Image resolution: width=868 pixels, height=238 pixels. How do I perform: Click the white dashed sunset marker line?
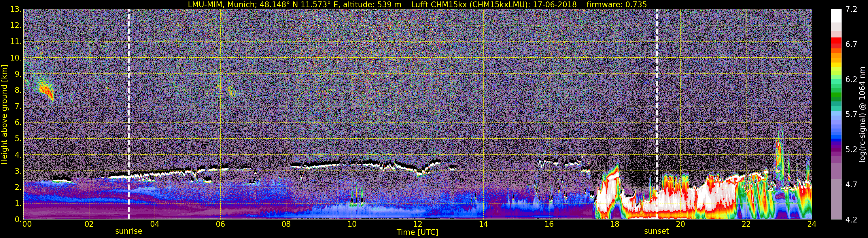coord(657,114)
